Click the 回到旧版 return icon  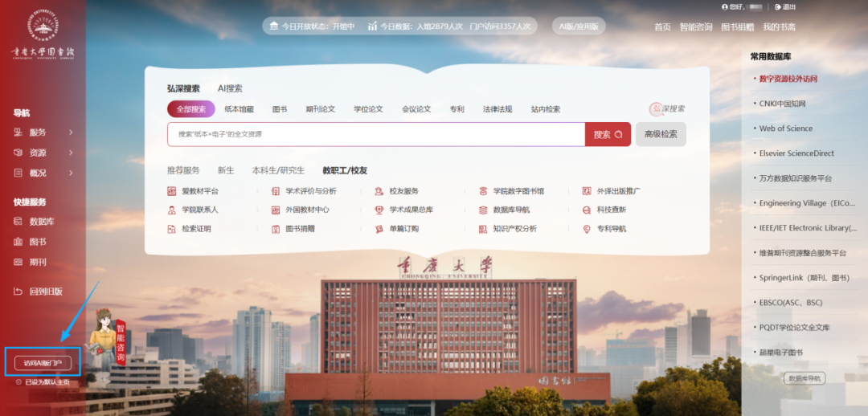coord(18,292)
